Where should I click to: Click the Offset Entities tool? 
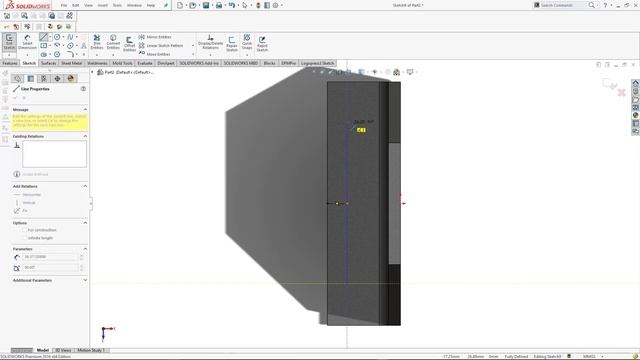[129, 44]
